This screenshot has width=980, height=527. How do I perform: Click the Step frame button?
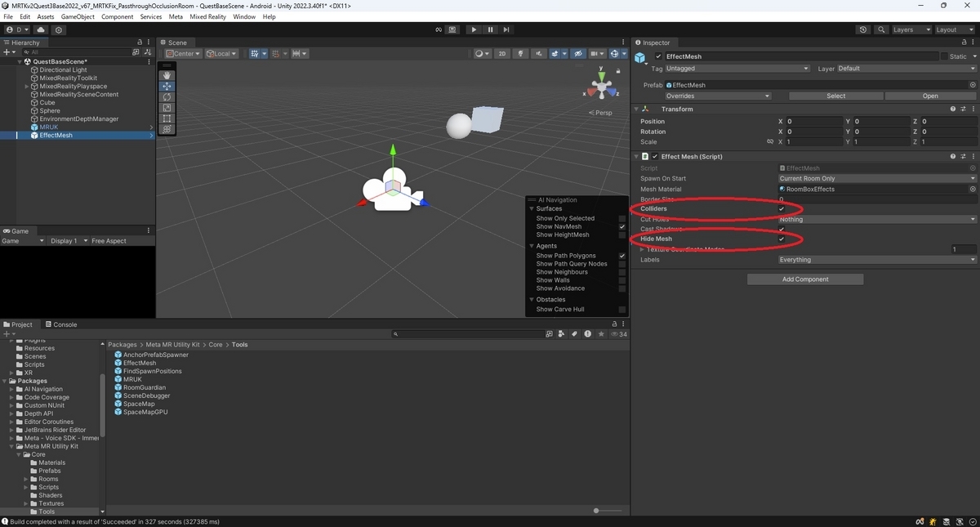506,29
